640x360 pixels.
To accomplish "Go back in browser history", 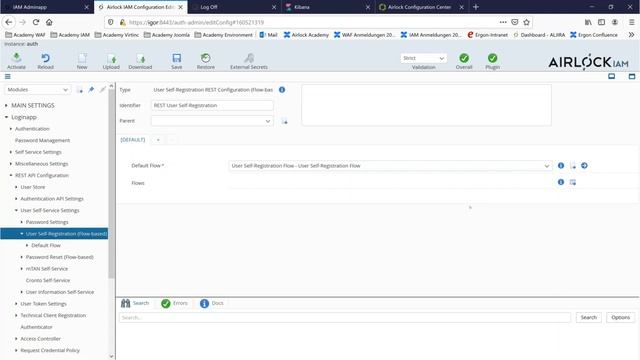I will point(9,22).
